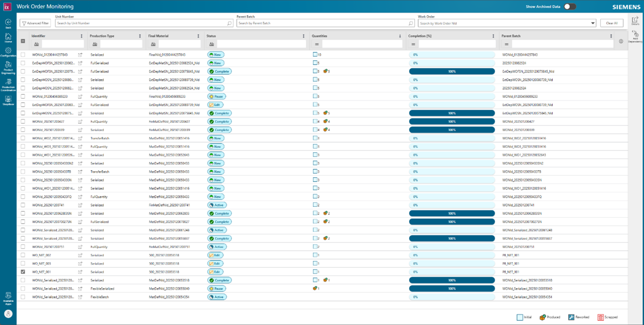The width and height of the screenshot is (644, 325).
Task: Uncheck the WO_NET_001 row checkbox
Action: click(23, 271)
